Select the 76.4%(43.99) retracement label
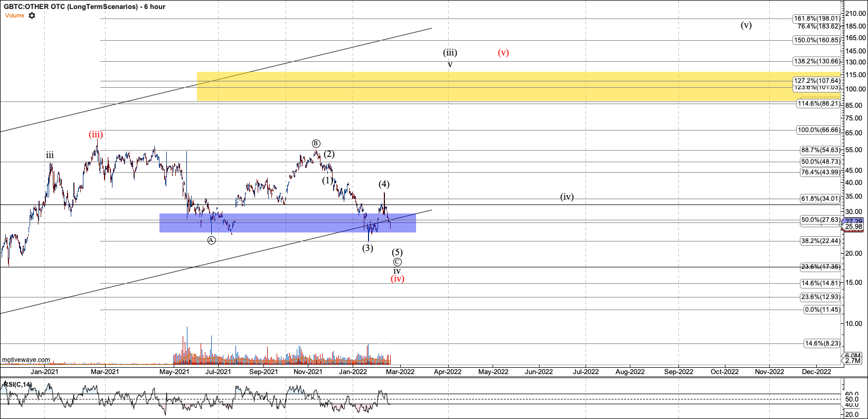868x419 pixels. pos(820,172)
